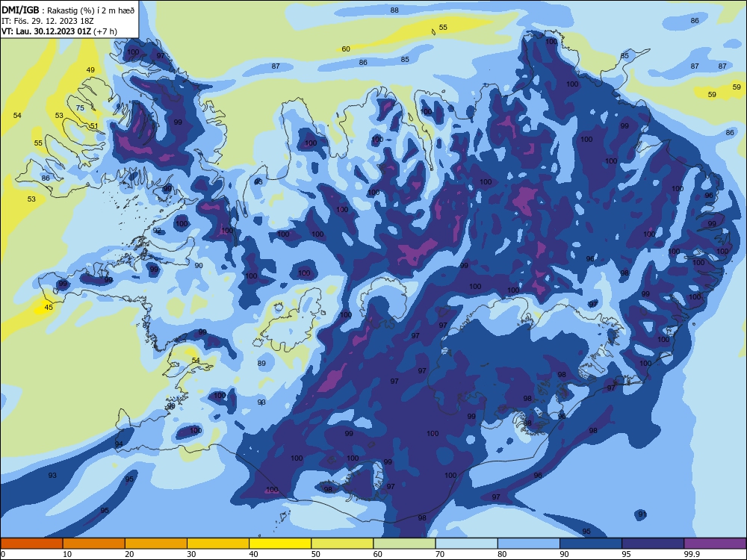Click the 'DMI/IGB' header title text
Image resolution: width=747 pixels, height=560 pixels.
pos(20,10)
